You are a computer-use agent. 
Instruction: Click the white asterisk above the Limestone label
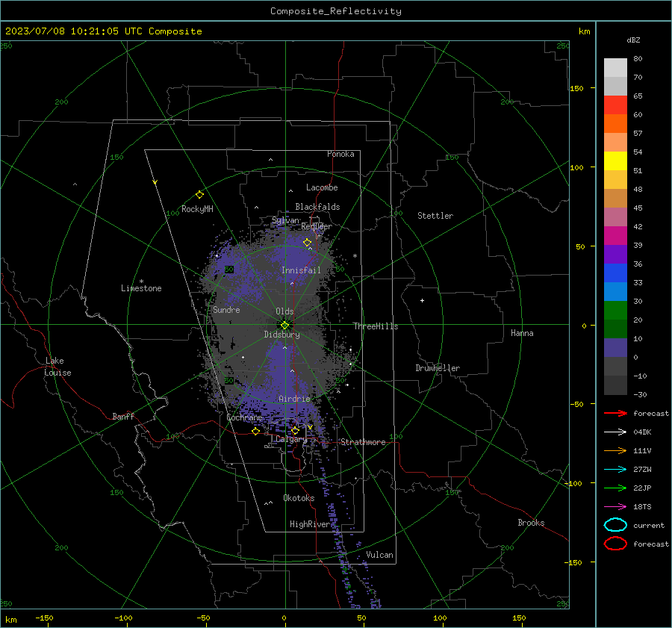[x=141, y=282]
